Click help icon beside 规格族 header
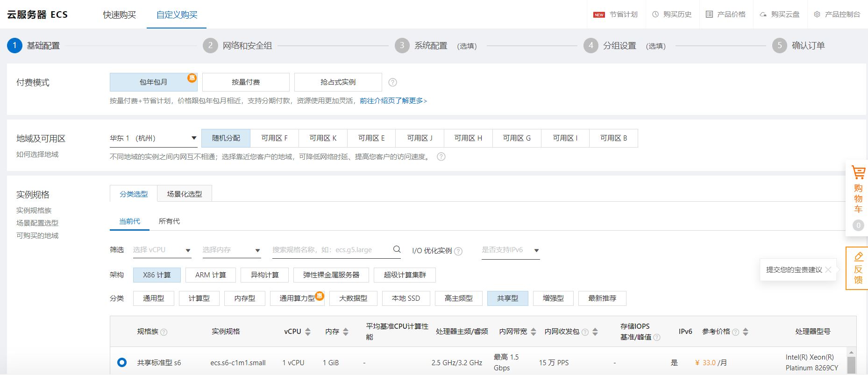Screen dimensions: 868x375 tap(164, 332)
